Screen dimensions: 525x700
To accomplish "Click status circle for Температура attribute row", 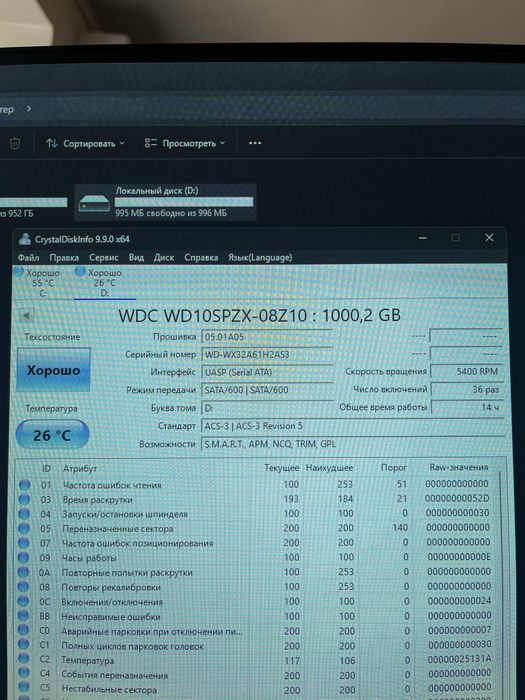I will (23, 659).
